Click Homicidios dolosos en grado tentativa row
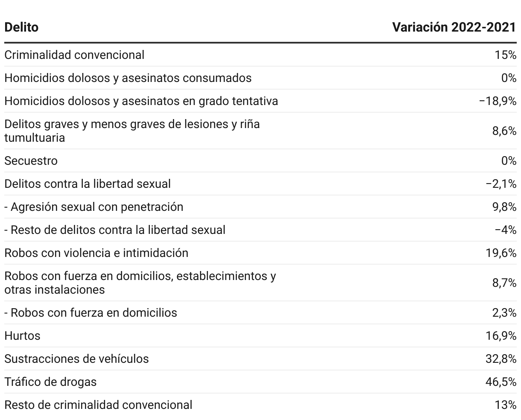 (x=260, y=101)
